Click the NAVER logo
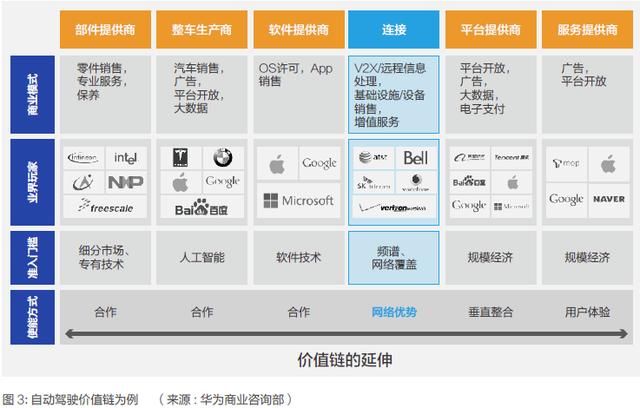 (x=609, y=199)
